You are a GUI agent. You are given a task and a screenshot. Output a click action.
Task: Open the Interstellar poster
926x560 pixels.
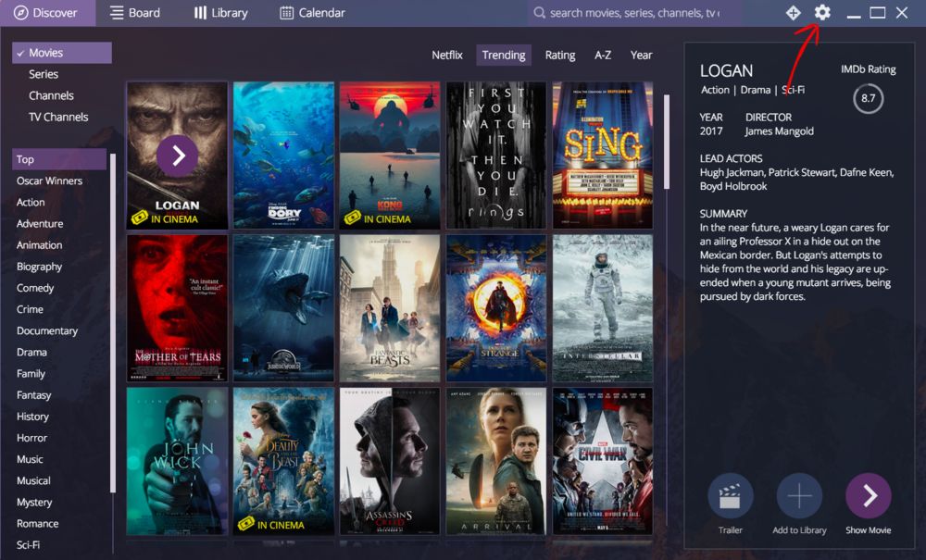click(x=603, y=308)
